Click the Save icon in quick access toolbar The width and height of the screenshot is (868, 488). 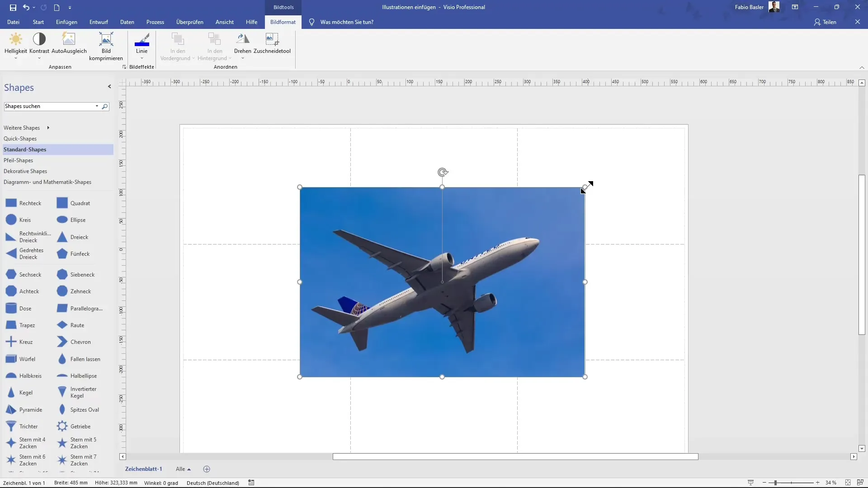[13, 7]
